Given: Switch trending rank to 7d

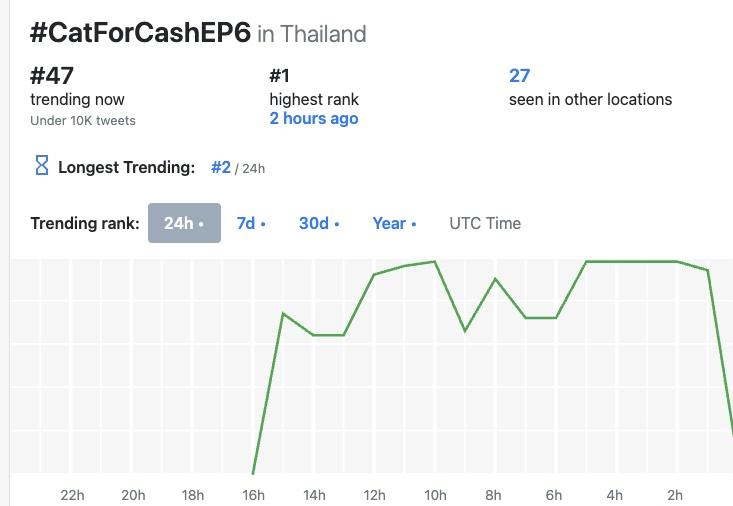Looking at the screenshot, I should 251,223.
